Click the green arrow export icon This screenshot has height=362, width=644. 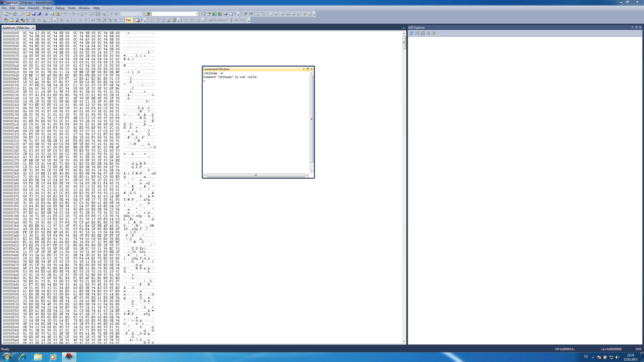(x=214, y=14)
